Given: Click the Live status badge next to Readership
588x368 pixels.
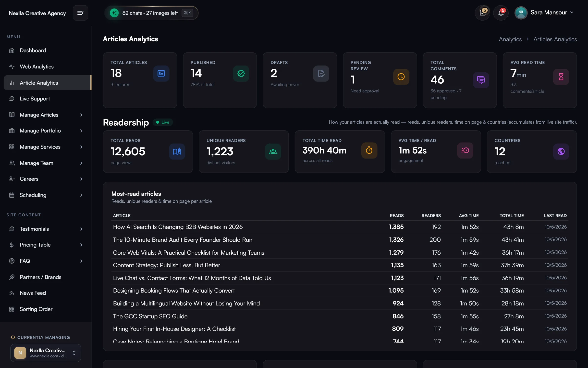Looking at the screenshot, I should coord(163,122).
